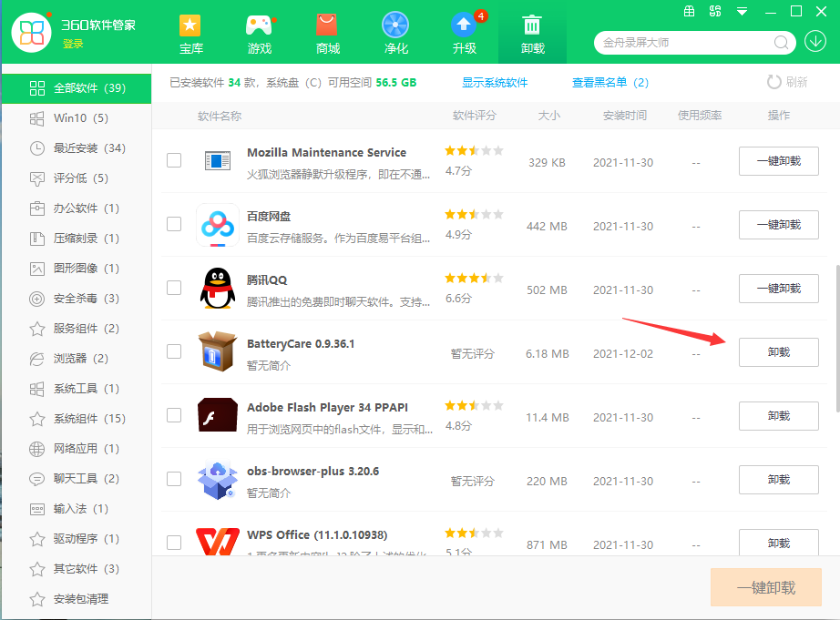Click the magnifier search icon

click(x=781, y=42)
